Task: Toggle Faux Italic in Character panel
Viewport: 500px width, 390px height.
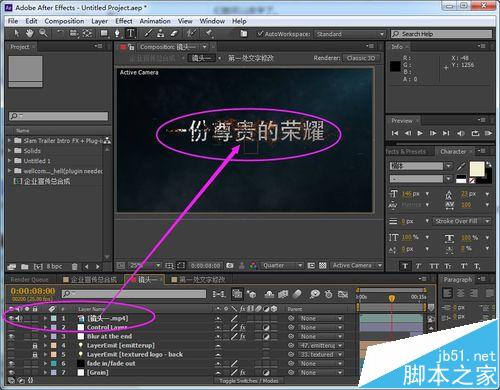Action: [x=418, y=266]
